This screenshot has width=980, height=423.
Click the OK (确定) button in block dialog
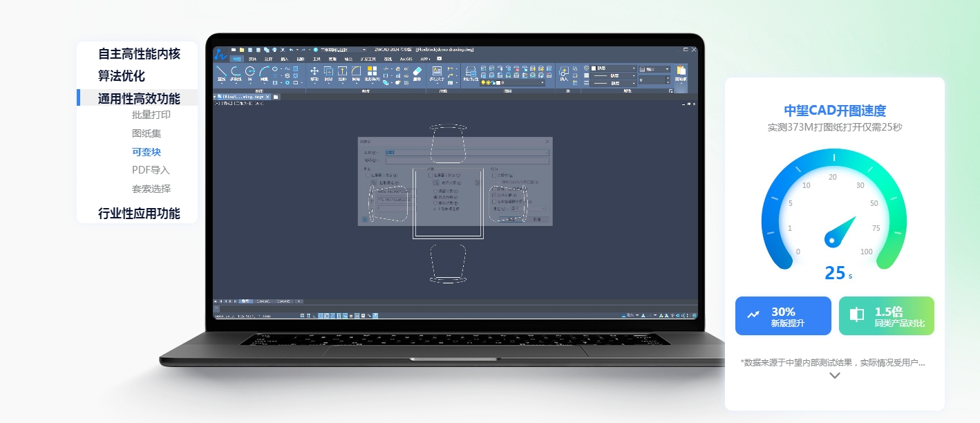(x=510, y=219)
